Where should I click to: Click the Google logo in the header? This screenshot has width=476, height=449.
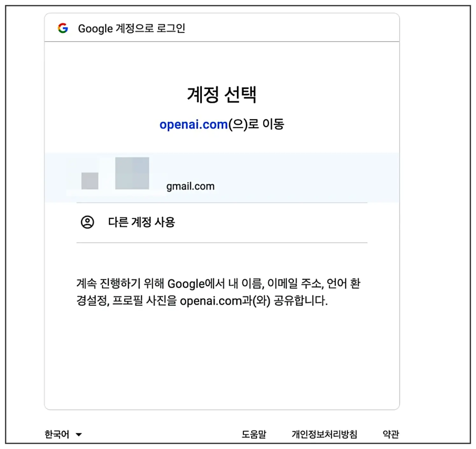click(63, 28)
